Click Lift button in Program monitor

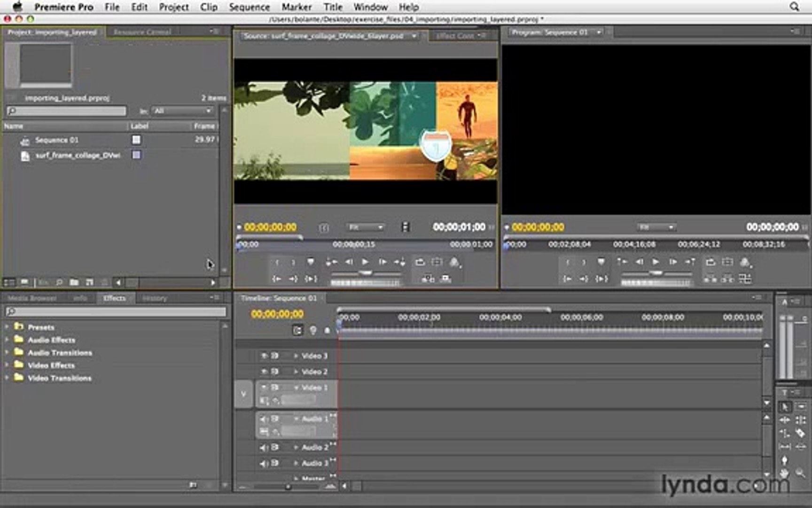pos(710,279)
